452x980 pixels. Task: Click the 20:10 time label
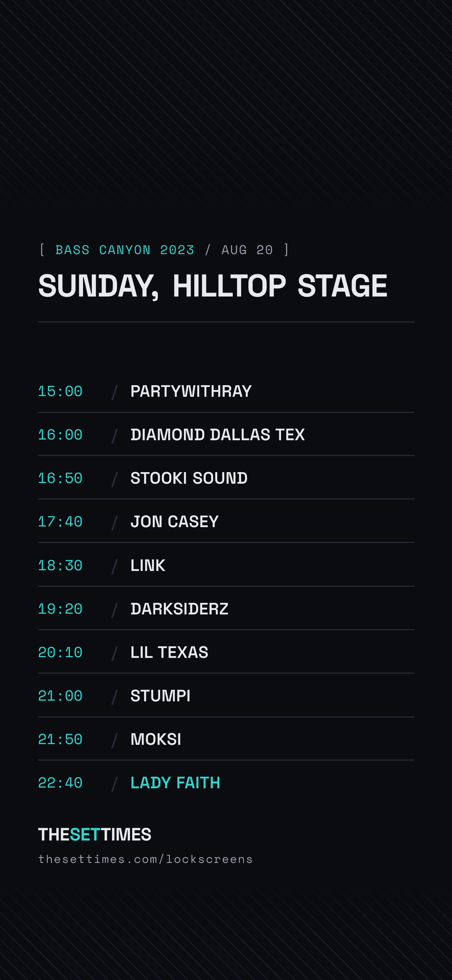point(60,652)
